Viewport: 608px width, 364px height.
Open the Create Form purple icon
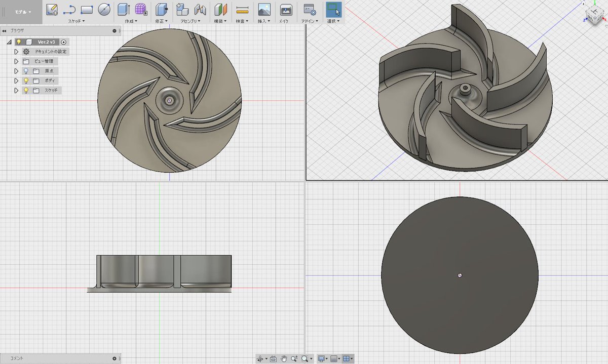tap(141, 9)
